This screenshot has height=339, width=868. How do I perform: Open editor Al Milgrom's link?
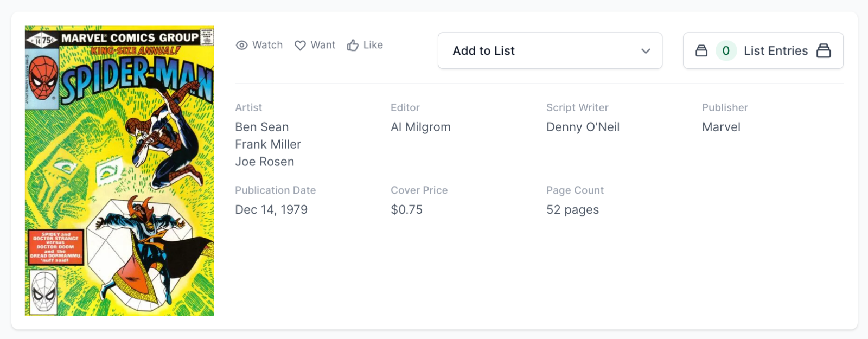420,127
